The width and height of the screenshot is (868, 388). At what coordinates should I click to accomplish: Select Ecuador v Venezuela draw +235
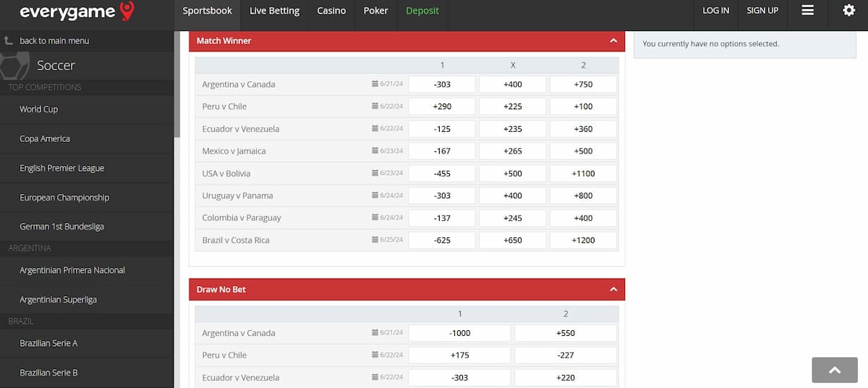[513, 129]
